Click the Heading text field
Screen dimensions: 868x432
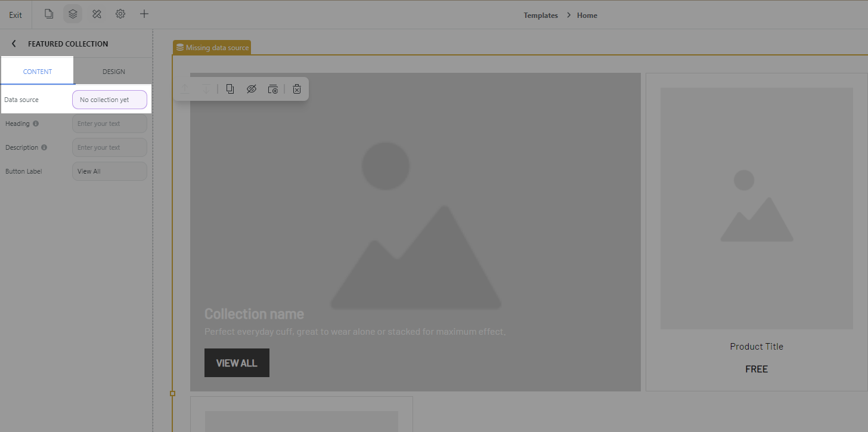pyautogui.click(x=110, y=124)
